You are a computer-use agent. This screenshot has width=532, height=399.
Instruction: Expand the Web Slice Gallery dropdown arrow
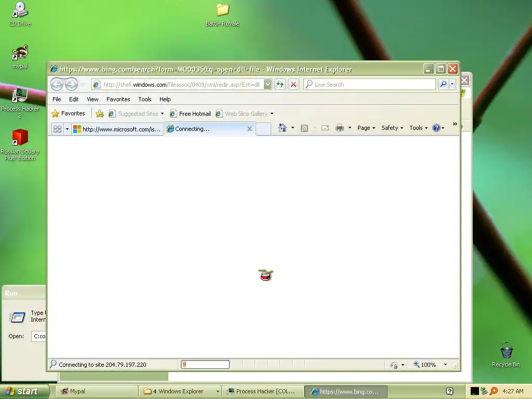tap(272, 114)
